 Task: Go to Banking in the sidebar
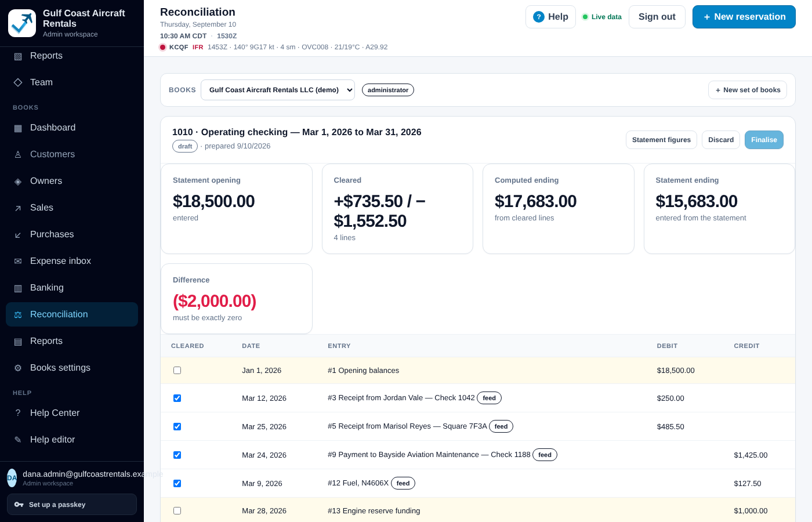coord(72,288)
